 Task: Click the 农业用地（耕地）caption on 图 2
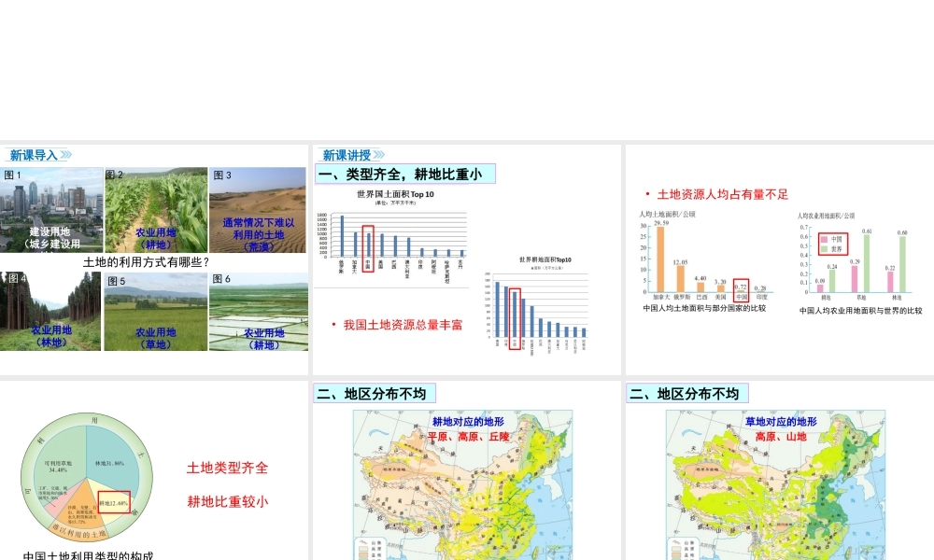(x=155, y=239)
